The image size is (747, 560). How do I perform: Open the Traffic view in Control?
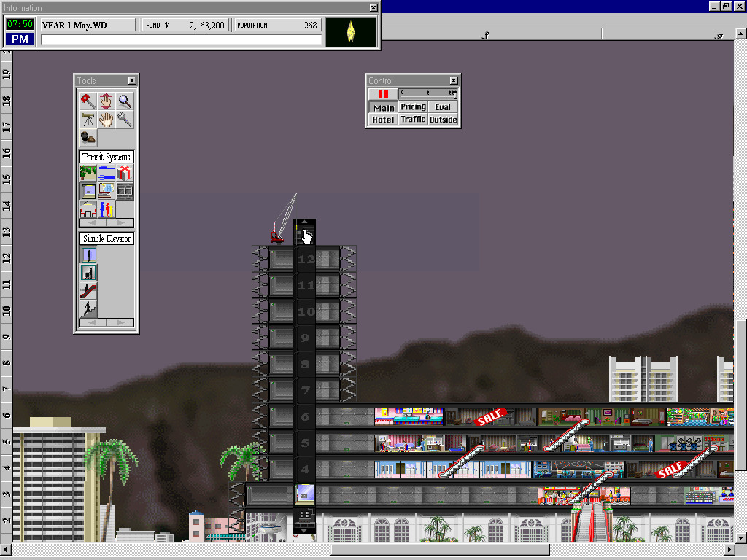click(x=413, y=120)
